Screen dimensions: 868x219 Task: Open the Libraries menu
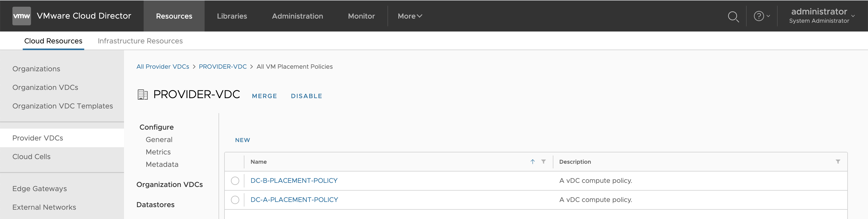click(232, 16)
